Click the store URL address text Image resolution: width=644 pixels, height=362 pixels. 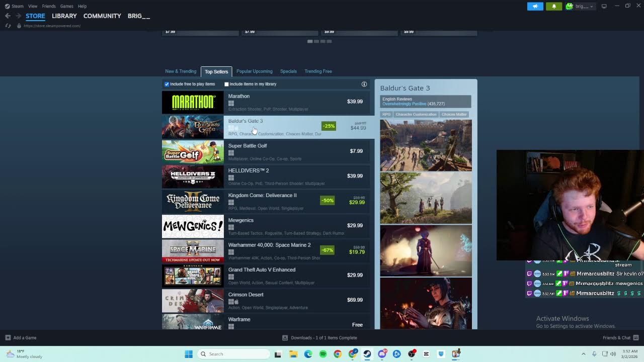(x=52, y=26)
